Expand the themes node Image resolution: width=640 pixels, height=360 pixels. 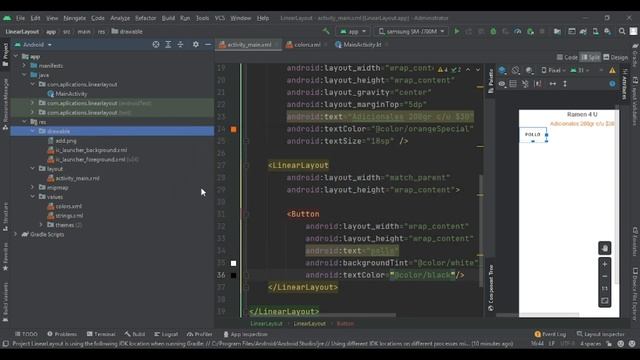[41, 225]
